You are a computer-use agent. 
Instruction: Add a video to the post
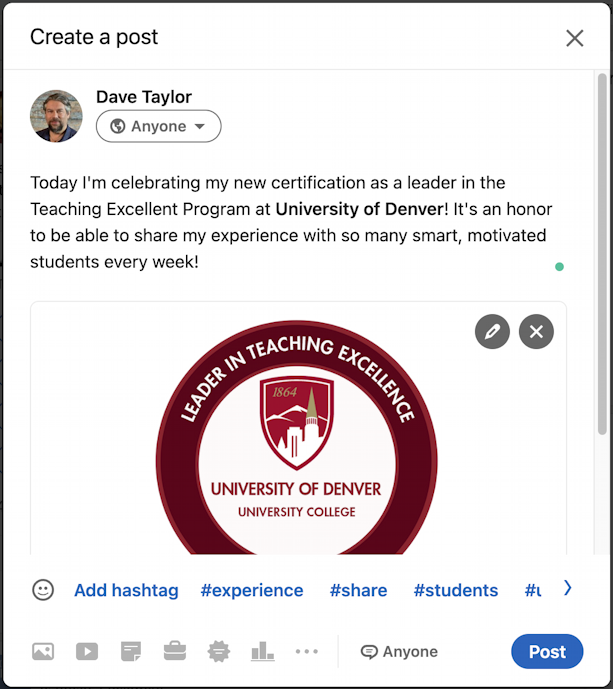click(87, 651)
